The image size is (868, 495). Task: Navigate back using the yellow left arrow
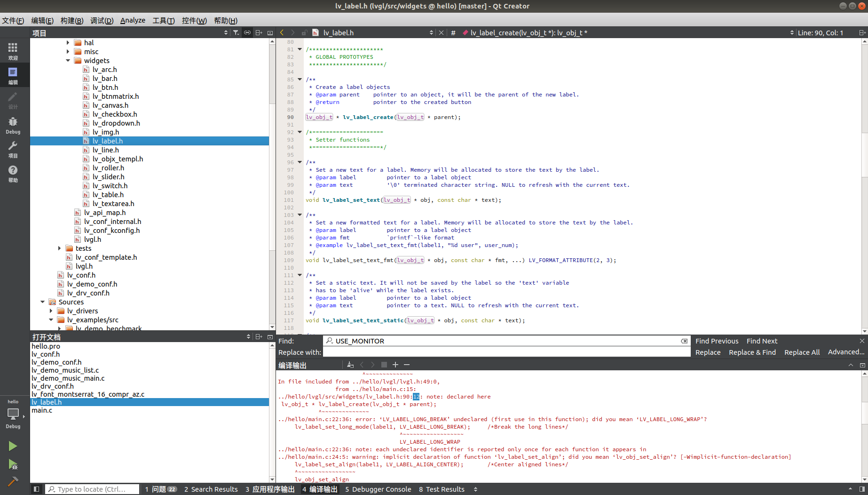281,32
